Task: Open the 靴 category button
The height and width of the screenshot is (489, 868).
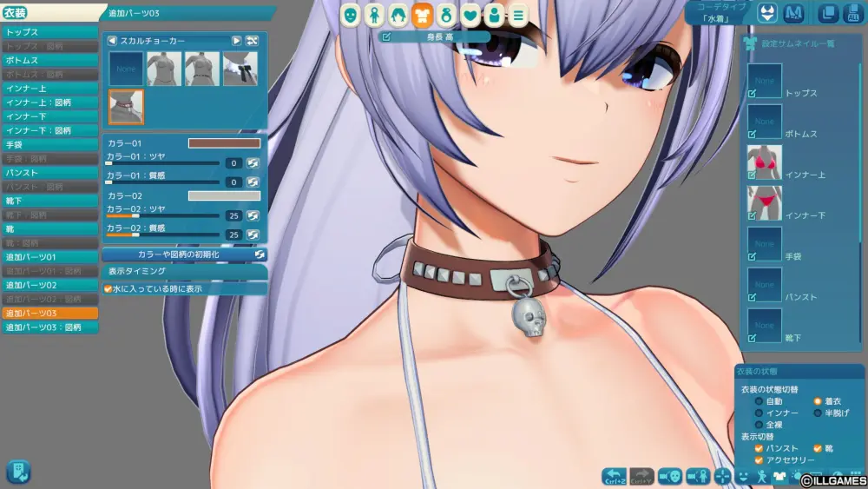Action: (x=49, y=228)
